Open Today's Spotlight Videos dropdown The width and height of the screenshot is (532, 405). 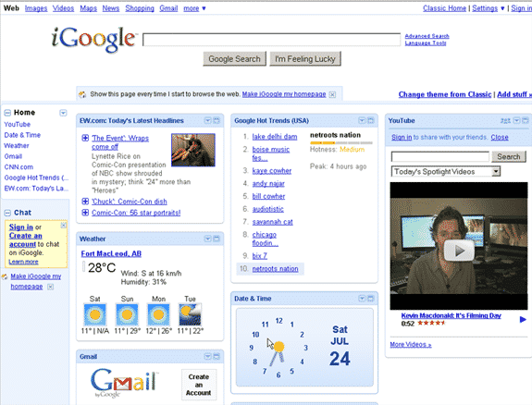click(446, 172)
